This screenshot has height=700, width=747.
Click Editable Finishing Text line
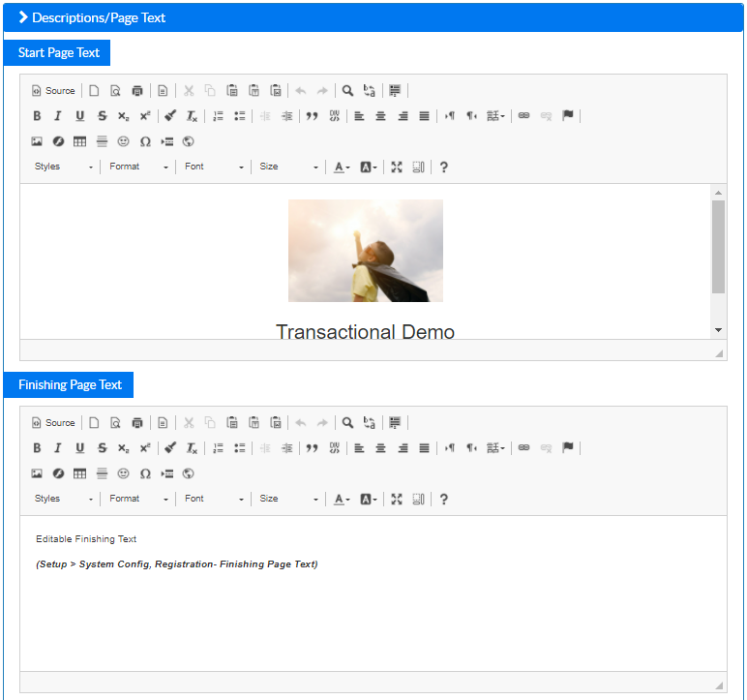click(86, 539)
